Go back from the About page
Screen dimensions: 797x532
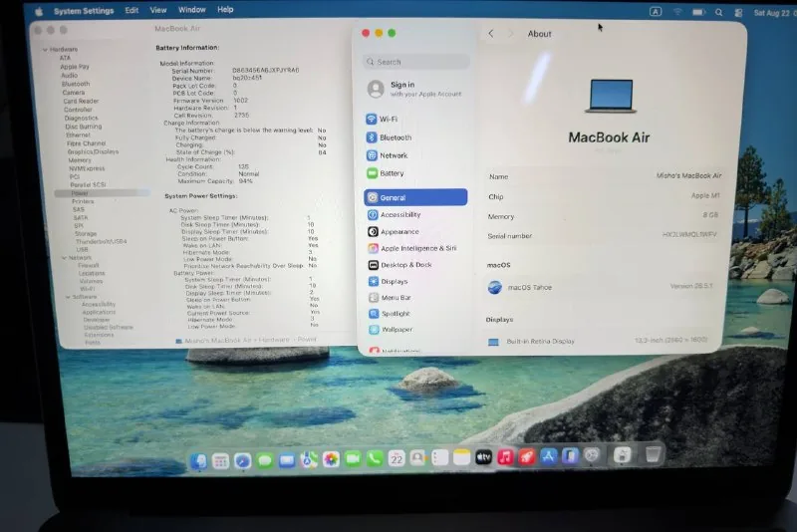491,34
